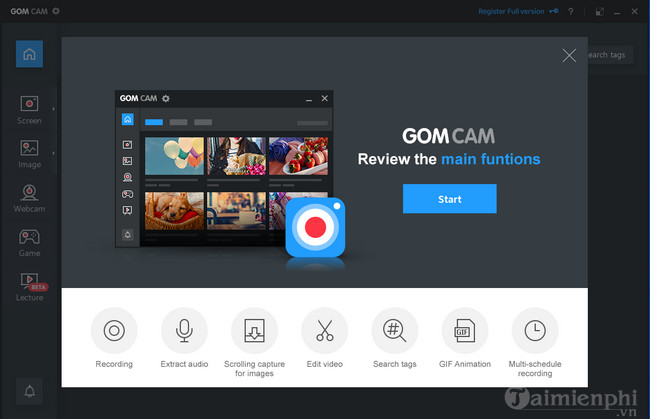Viewport: 650px width, 419px height.
Task: Click the 'GIF Animation' label text
Action: pos(465,364)
